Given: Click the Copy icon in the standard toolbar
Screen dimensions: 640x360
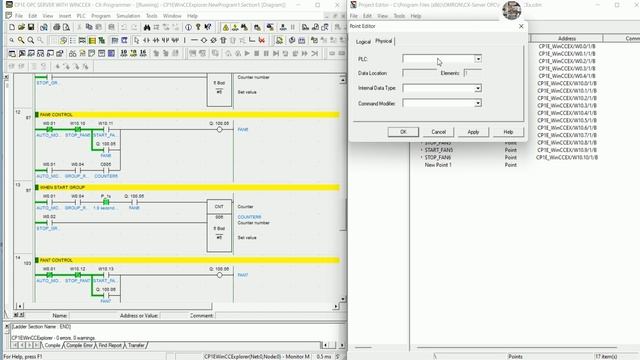Looking at the screenshot, I should click(x=89, y=27).
